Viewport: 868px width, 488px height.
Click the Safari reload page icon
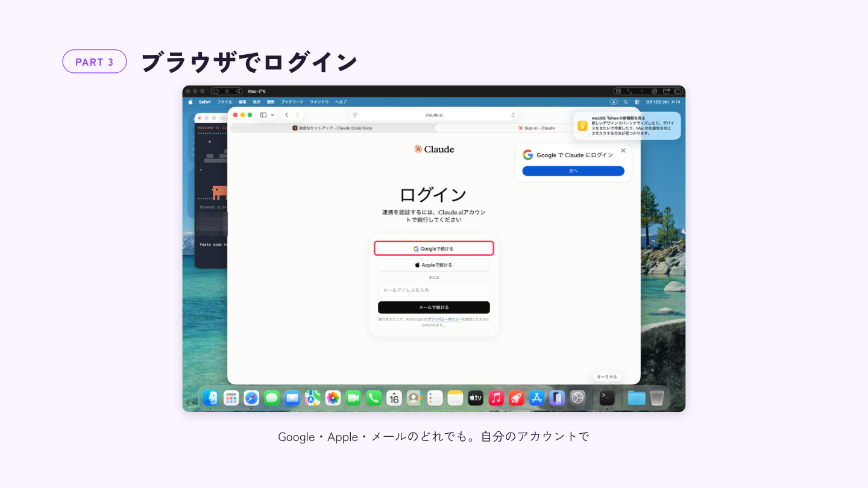(513, 115)
